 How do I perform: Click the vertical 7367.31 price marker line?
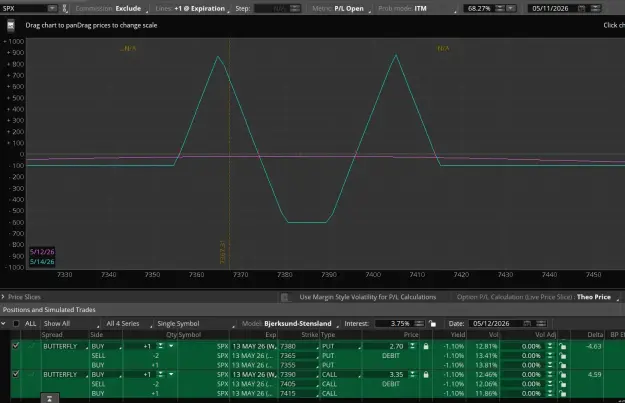click(x=229, y=154)
